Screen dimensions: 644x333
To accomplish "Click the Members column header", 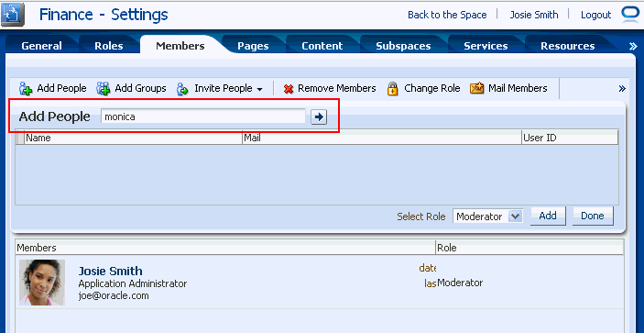I will (x=225, y=248).
